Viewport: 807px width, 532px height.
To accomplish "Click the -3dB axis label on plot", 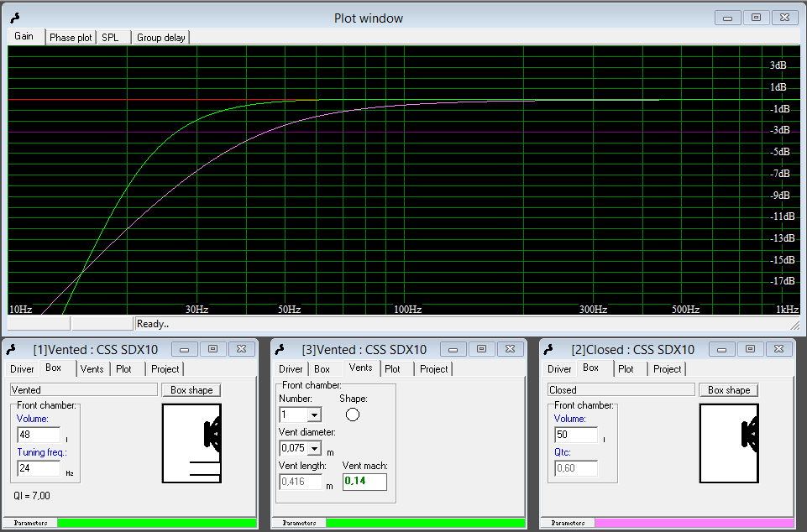I will [780, 130].
